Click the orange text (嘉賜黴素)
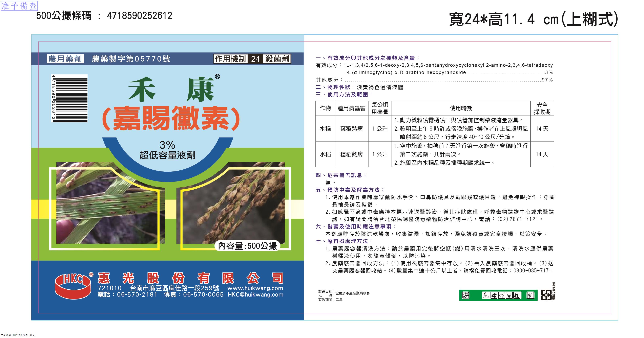The width and height of the screenshot is (644, 338). (171, 118)
